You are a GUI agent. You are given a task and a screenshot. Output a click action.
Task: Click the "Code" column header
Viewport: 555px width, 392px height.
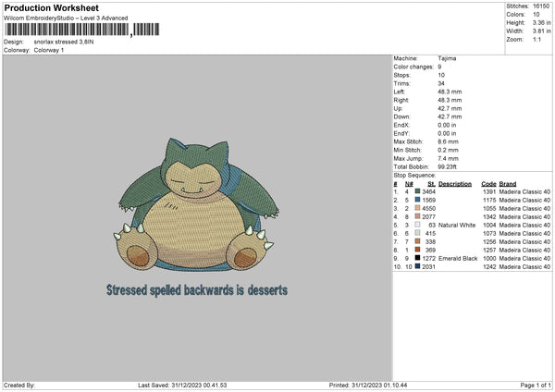click(x=488, y=184)
